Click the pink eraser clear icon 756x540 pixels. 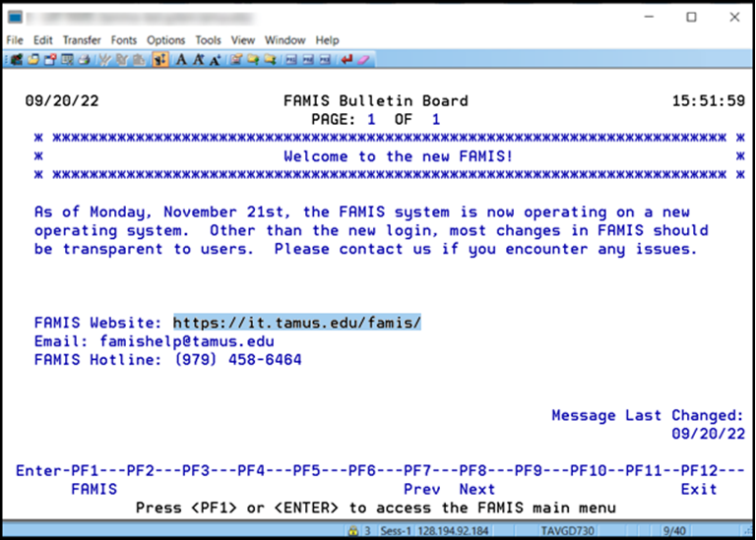click(x=363, y=60)
